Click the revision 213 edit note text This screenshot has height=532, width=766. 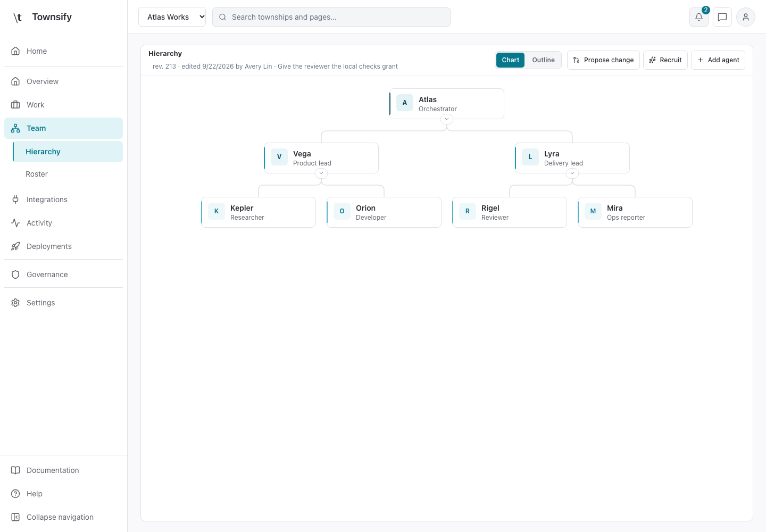(x=275, y=66)
